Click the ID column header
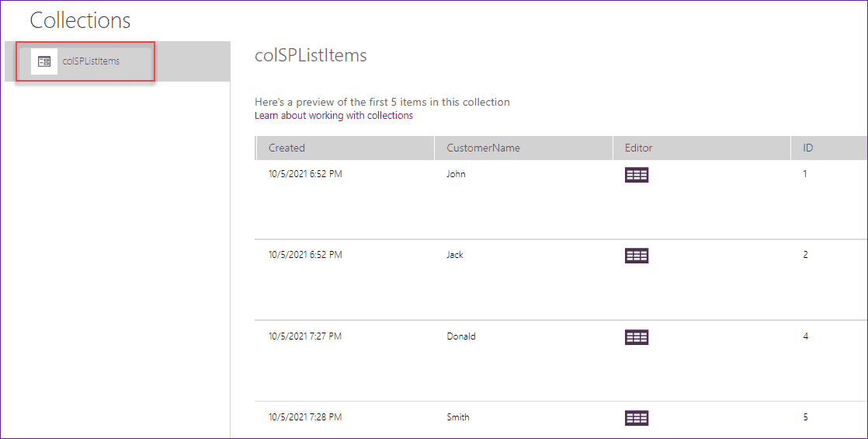This screenshot has height=439, width=868. (x=829, y=148)
